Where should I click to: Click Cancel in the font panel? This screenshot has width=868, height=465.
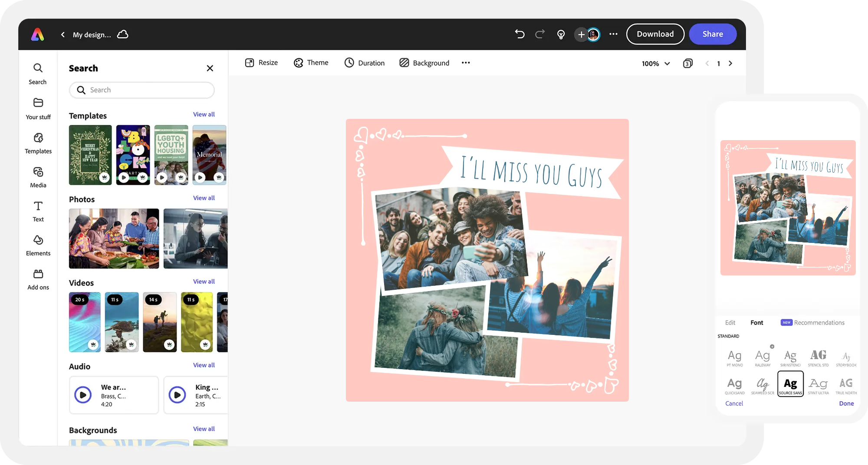[734, 403]
